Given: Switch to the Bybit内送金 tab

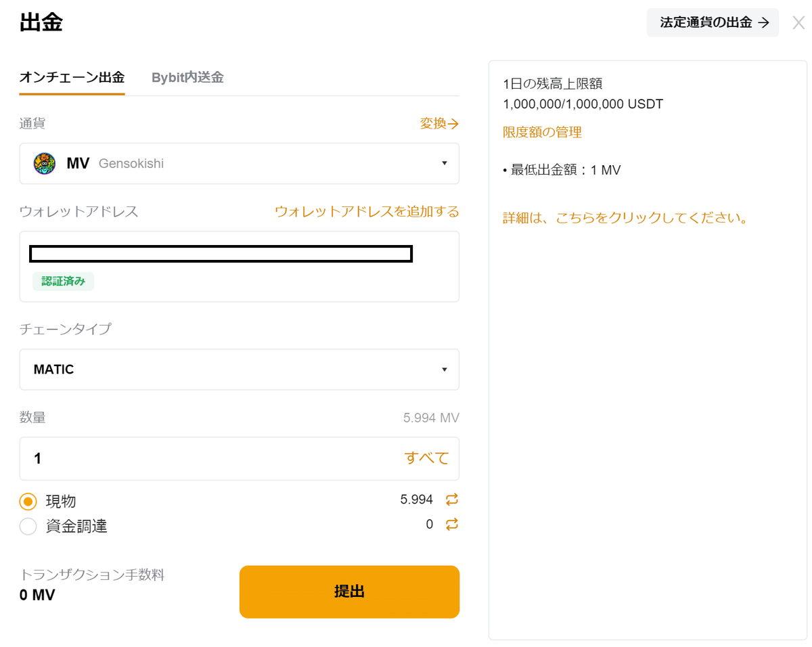Looking at the screenshot, I should coord(187,77).
